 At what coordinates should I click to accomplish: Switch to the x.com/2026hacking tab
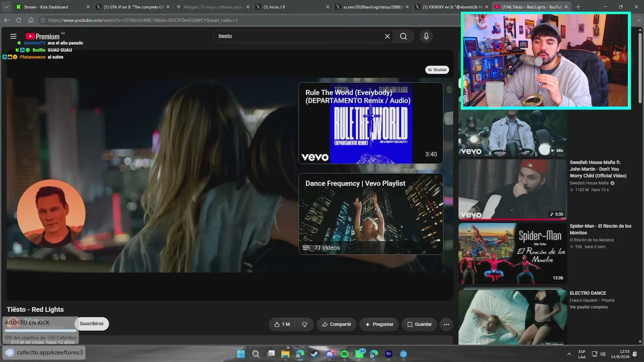click(x=372, y=7)
